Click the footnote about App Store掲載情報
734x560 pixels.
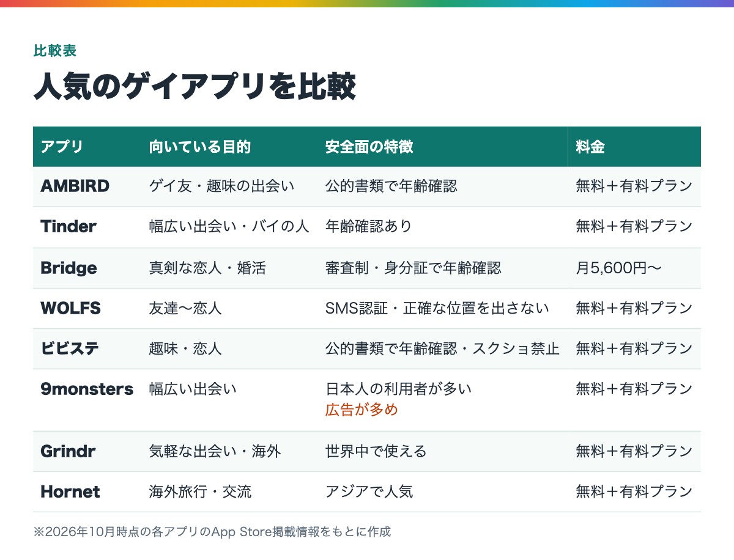pyautogui.click(x=212, y=532)
